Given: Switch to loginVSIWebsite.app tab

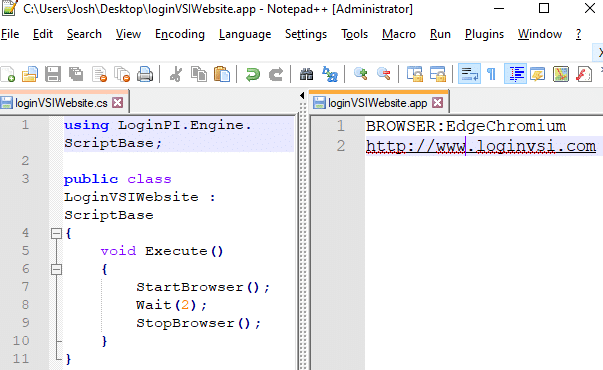Looking at the screenshot, I should pos(378,103).
